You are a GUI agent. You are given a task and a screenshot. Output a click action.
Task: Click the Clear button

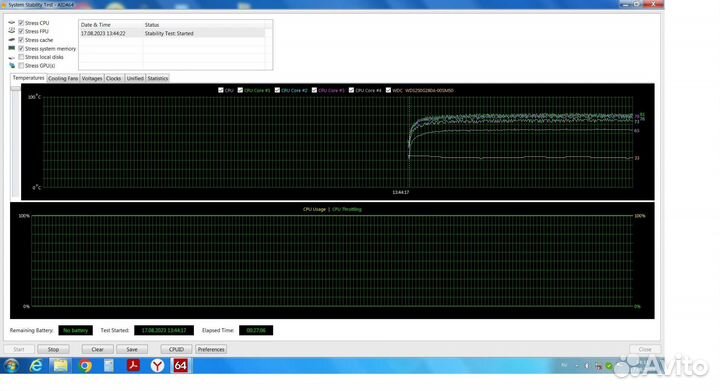(97, 349)
